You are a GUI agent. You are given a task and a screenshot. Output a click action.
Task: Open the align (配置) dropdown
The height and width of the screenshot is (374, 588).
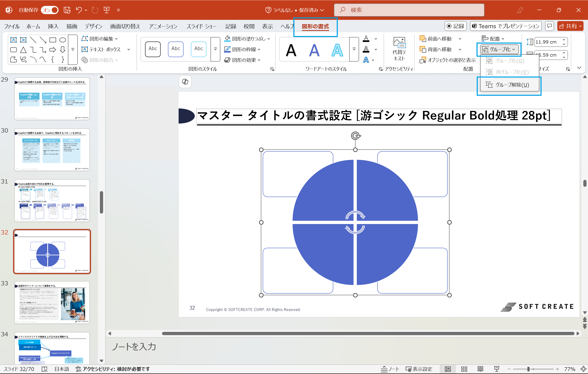[493, 39]
